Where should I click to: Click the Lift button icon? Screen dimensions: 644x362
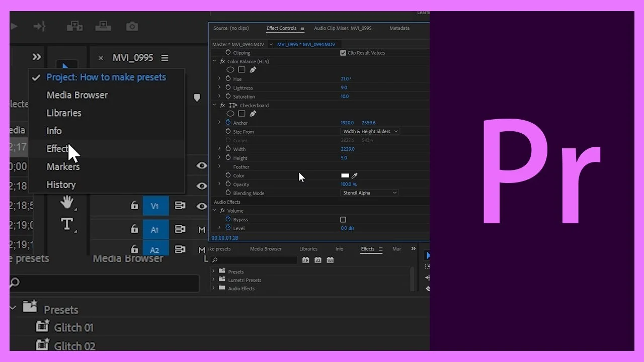pyautogui.click(x=74, y=26)
